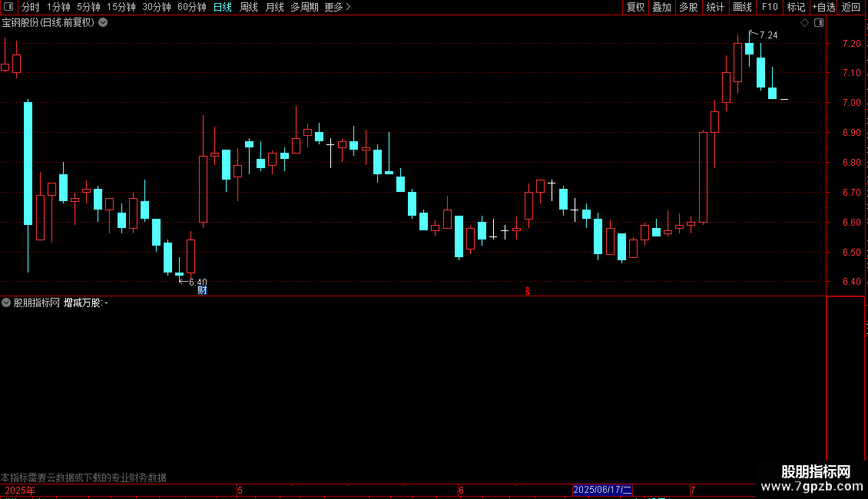Open dropdown beside 宝钢股份 chart title
The height and width of the screenshot is (499, 868).
point(103,23)
